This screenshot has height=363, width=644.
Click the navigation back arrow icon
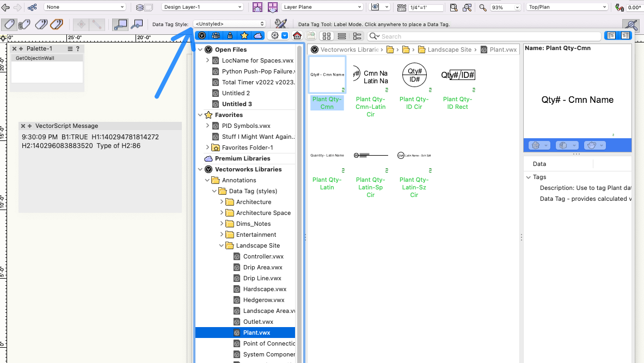[7, 8]
